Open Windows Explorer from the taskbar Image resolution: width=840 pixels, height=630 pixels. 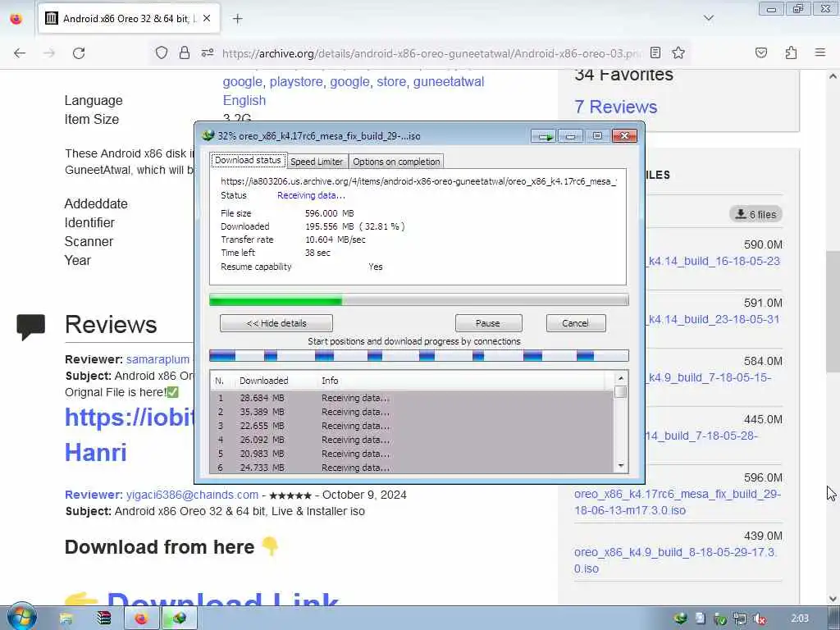pos(66,619)
